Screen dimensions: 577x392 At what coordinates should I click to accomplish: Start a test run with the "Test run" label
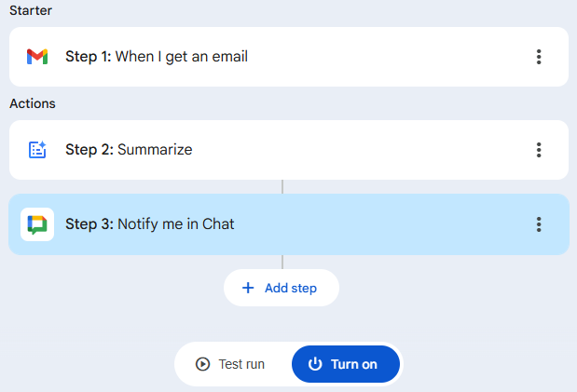tap(241, 364)
